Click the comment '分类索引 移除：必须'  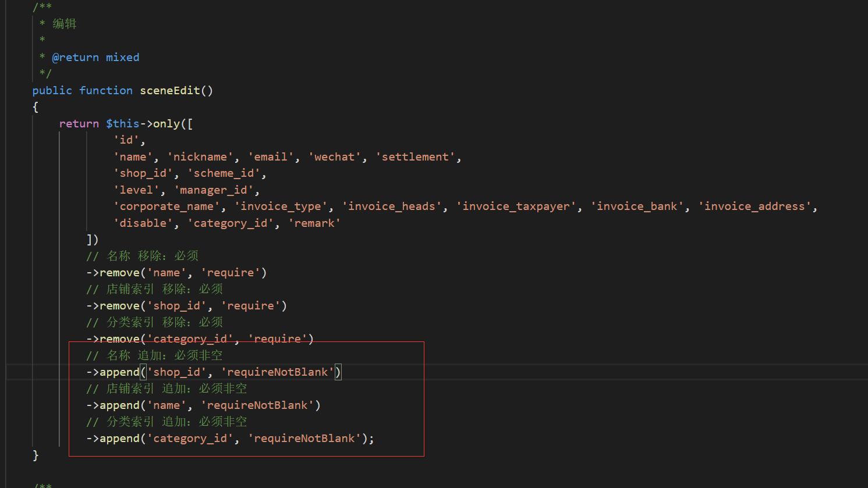[x=155, y=322]
